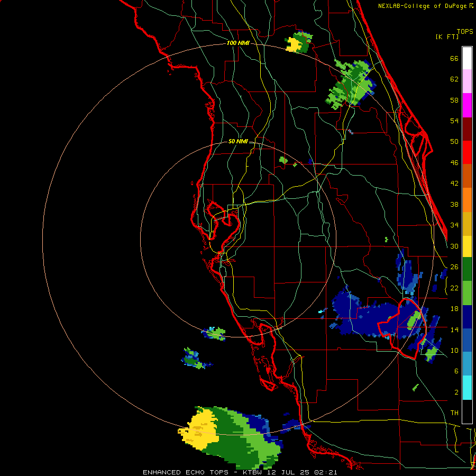Image resolution: width=476 pixels, height=476 pixels.
Task: Click the KTBW station ID in caption
Action: [252, 472]
